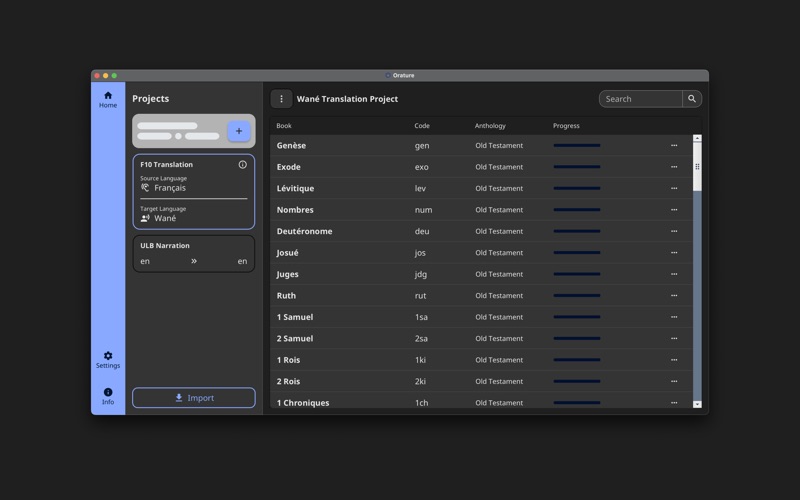This screenshot has width=800, height=500.
Task: Open more options for 1 Rois row
Action: [x=674, y=360]
